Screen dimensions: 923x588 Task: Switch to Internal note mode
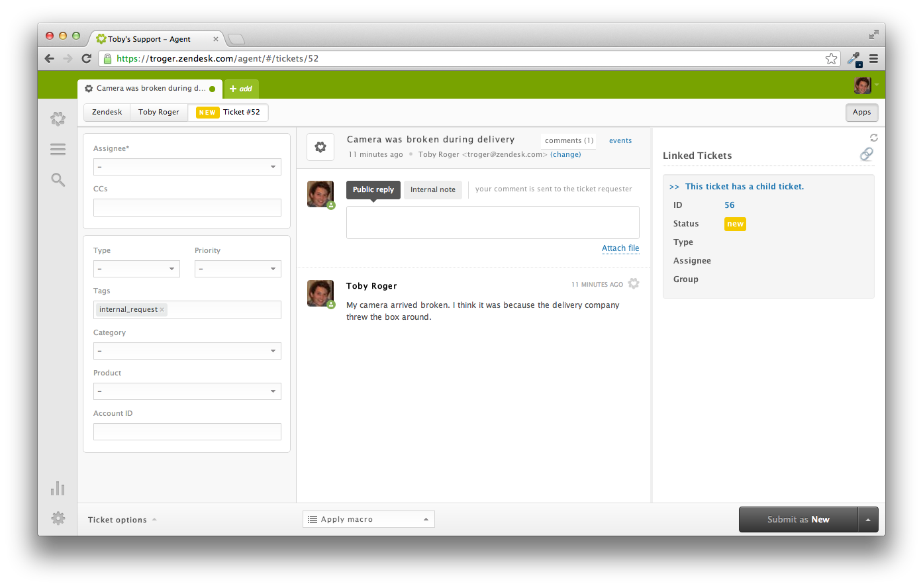tap(432, 189)
